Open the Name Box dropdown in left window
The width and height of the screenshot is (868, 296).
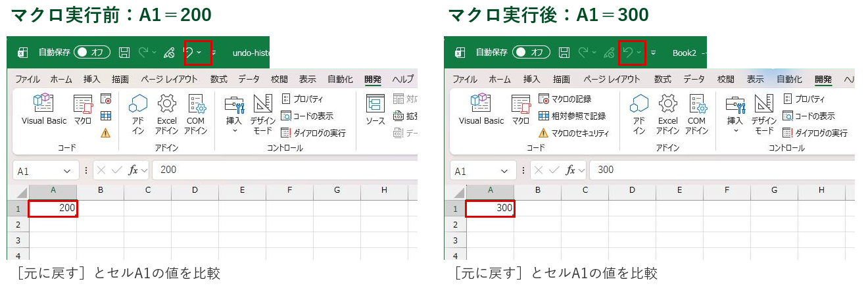[67, 170]
